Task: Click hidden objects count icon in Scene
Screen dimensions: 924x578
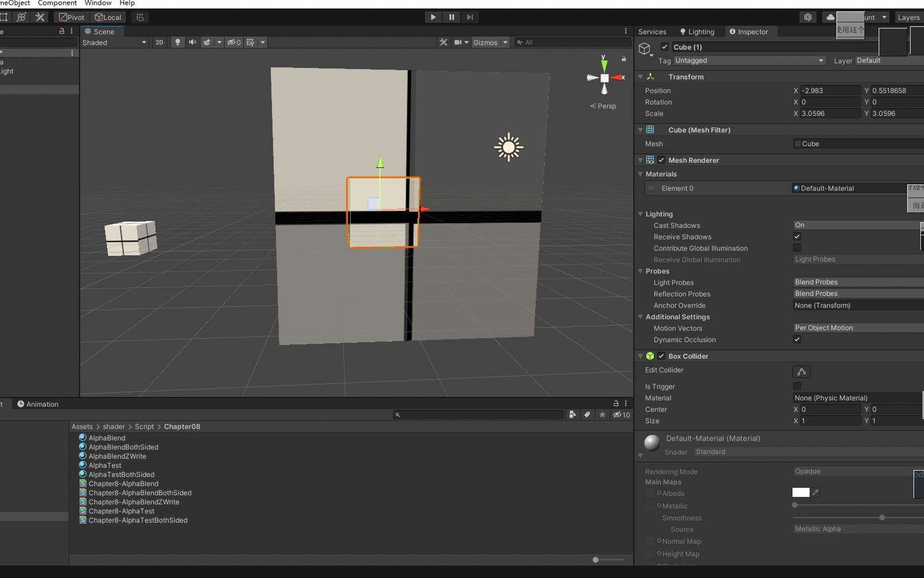Action: tap(234, 42)
